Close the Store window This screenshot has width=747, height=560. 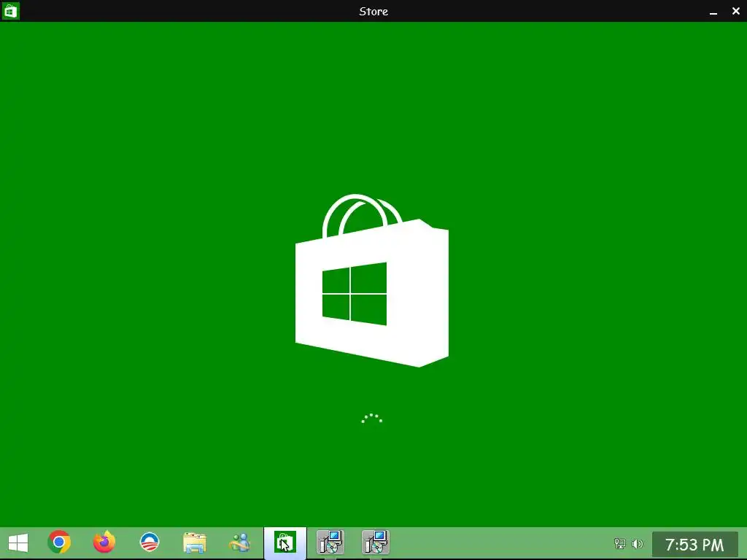(735, 11)
